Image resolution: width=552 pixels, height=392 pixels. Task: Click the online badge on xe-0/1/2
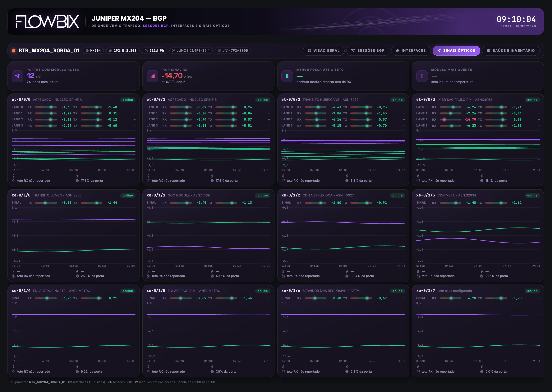(397, 195)
